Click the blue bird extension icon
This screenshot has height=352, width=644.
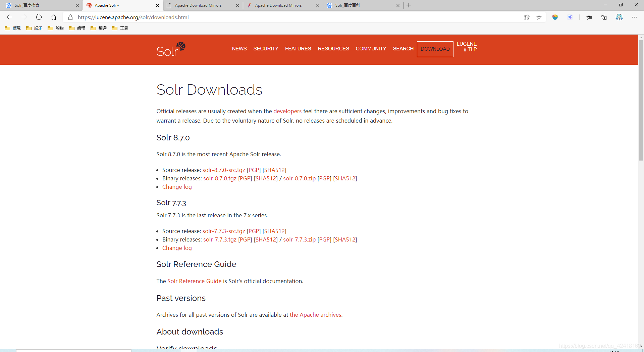(570, 17)
